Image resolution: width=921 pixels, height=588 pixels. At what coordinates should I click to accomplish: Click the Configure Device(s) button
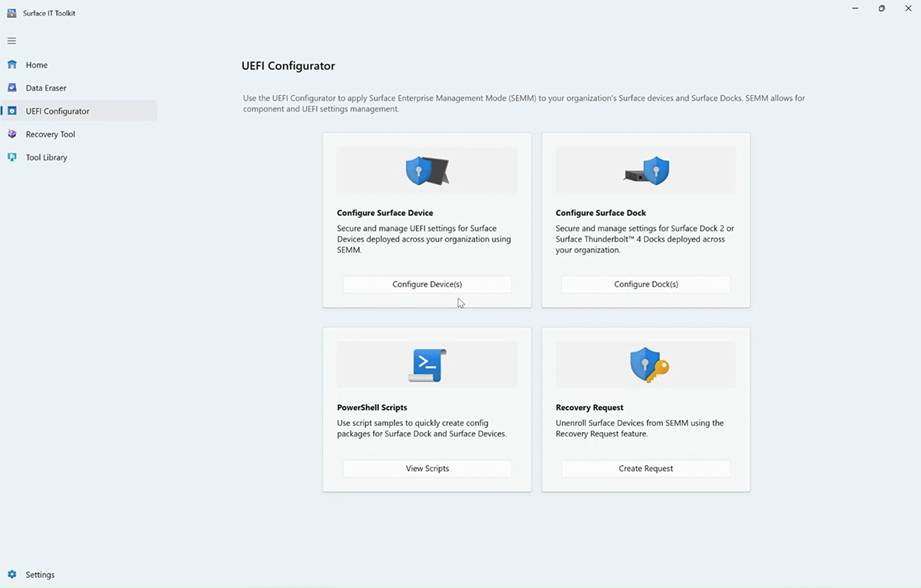[427, 284]
